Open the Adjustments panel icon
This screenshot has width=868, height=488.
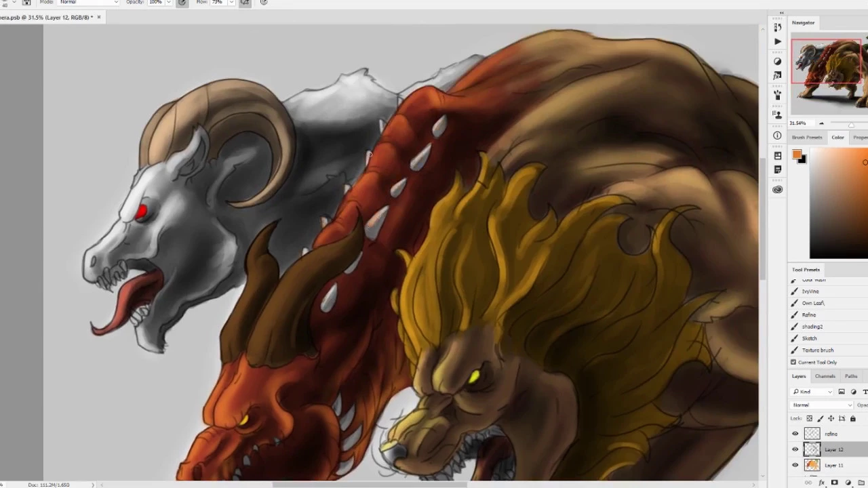point(777,62)
